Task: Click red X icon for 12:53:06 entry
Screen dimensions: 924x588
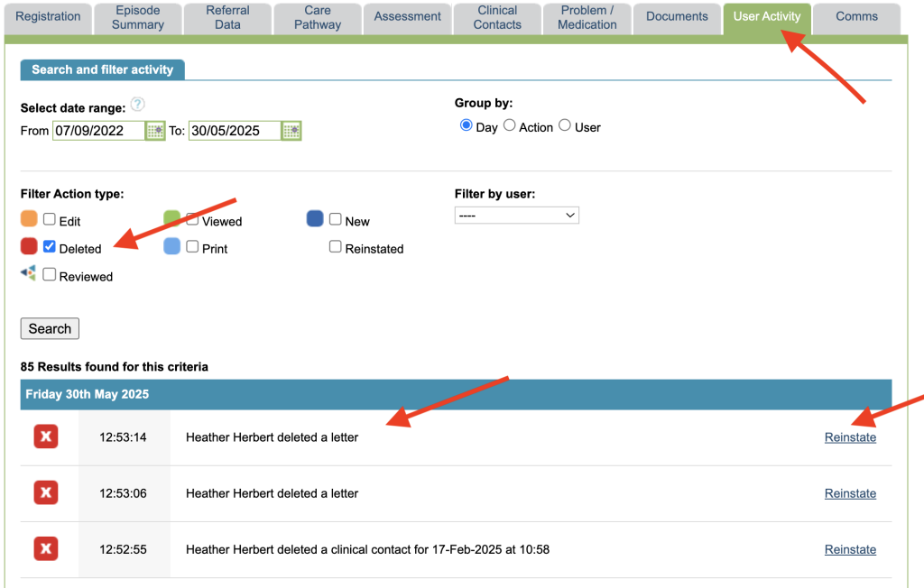Action: click(x=46, y=493)
